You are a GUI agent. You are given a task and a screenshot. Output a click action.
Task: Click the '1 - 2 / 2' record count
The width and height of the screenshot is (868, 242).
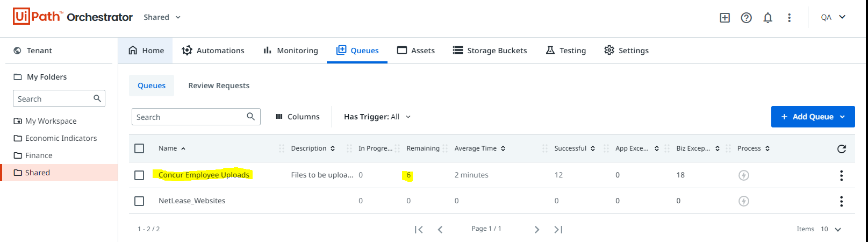coord(149,229)
